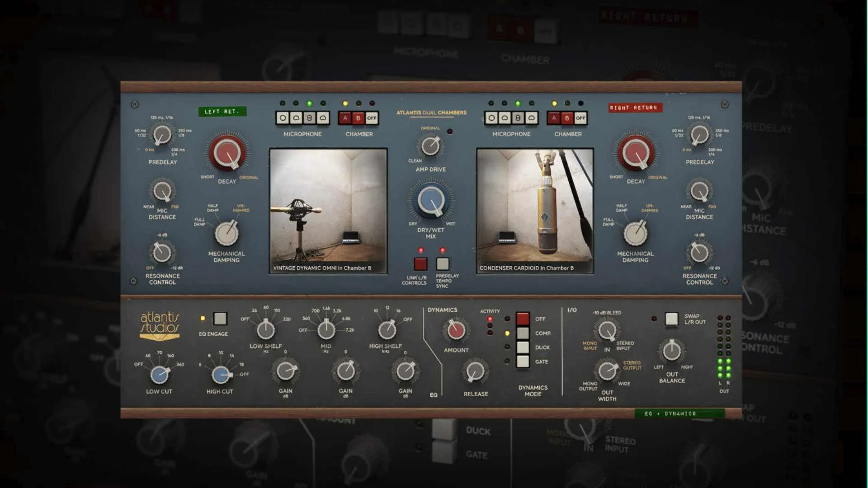The height and width of the screenshot is (488, 868).
Task: Select Chamber A for left return
Action: (x=345, y=118)
